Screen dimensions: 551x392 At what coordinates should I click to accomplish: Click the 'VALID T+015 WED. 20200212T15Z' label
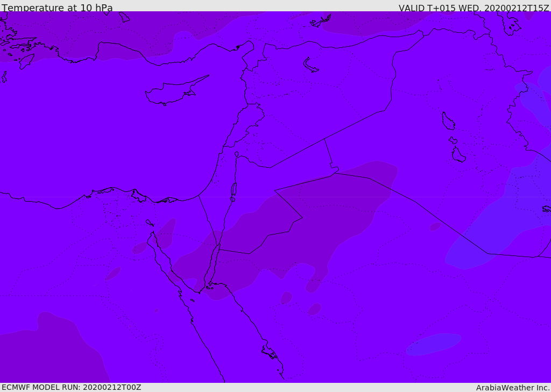[x=474, y=8]
